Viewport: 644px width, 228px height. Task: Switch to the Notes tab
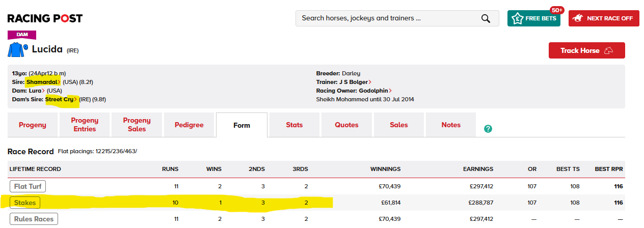tap(451, 125)
